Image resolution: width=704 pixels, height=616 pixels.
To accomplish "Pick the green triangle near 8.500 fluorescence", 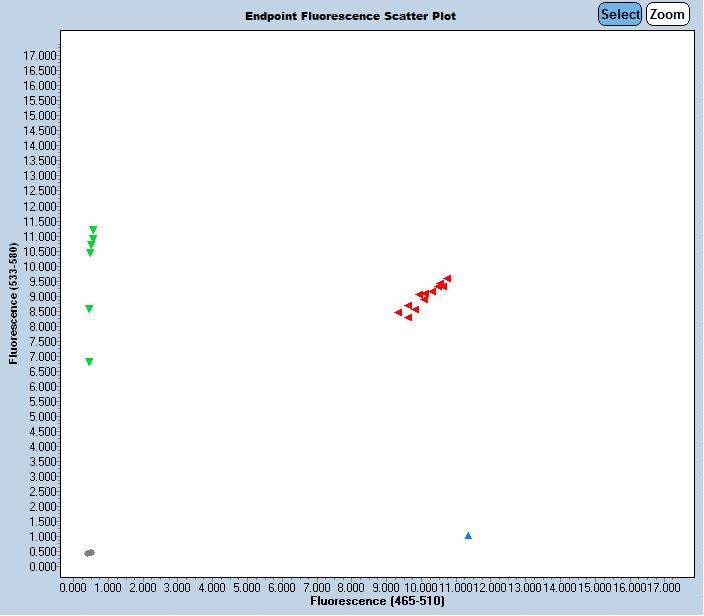I will click(89, 309).
